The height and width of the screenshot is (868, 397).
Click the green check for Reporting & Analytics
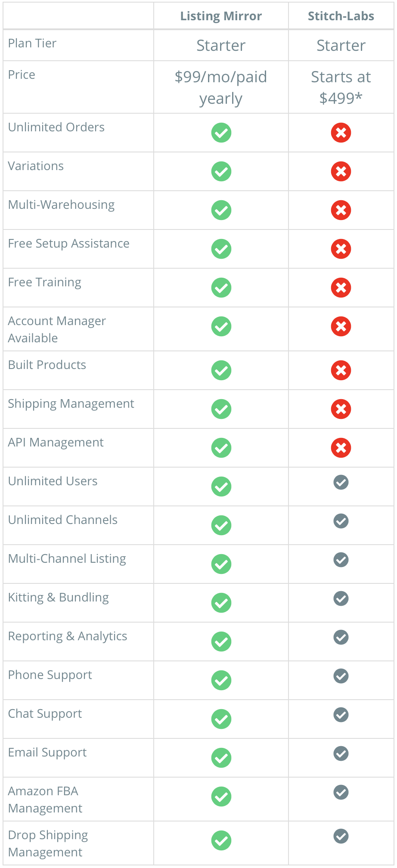pos(221,642)
